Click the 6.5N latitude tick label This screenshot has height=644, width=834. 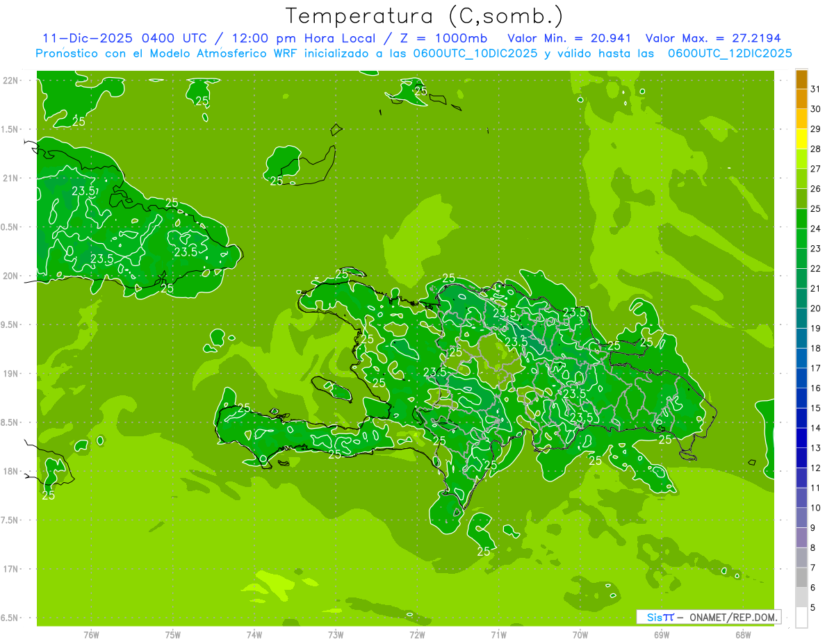(x=10, y=618)
